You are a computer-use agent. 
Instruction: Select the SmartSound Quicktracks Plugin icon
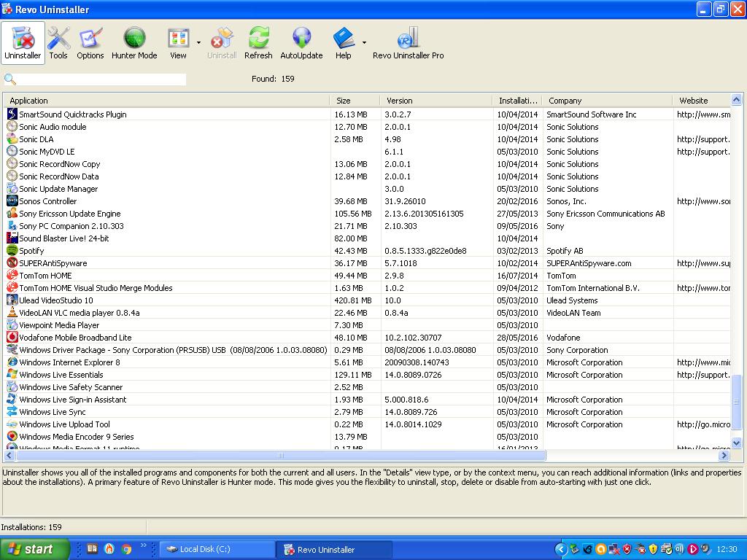(x=12, y=114)
